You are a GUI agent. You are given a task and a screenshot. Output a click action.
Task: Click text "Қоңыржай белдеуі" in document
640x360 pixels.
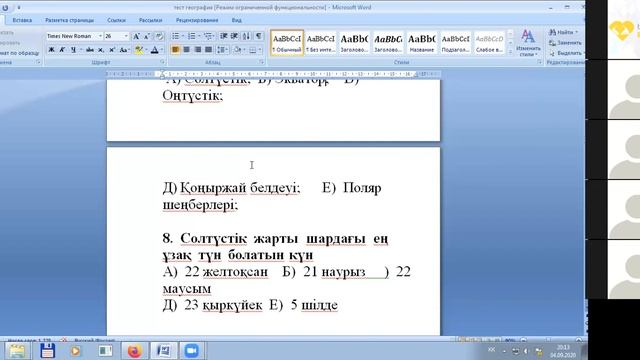(x=240, y=188)
